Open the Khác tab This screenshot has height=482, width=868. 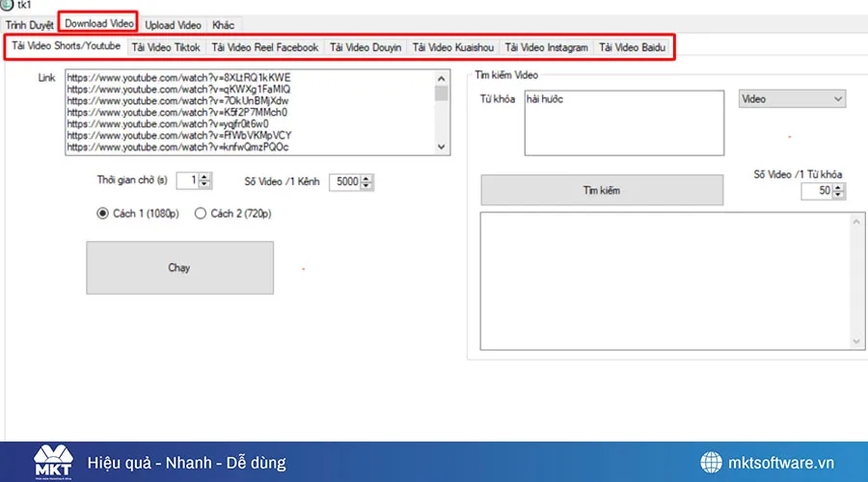pyautogui.click(x=223, y=24)
